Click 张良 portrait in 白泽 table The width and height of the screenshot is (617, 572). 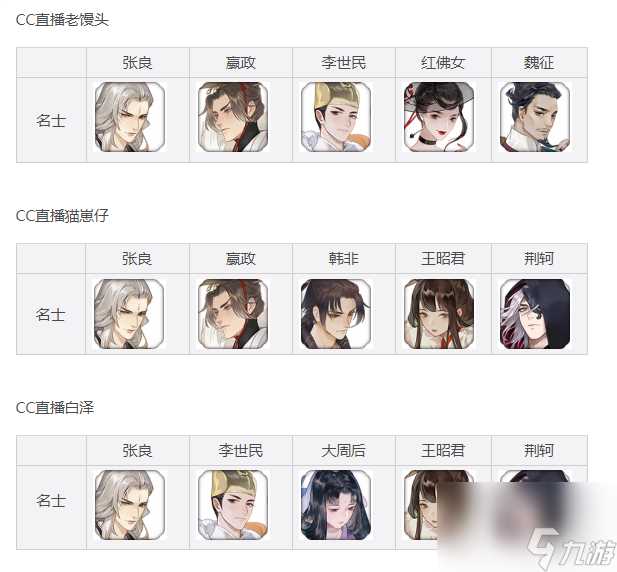130,505
